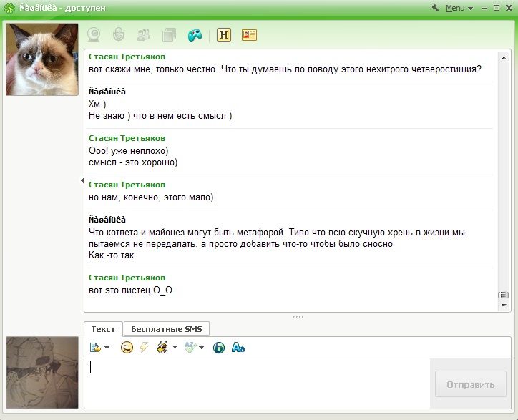Open message history with the H icon
The width and height of the screenshot is (518, 420).
pyautogui.click(x=224, y=35)
